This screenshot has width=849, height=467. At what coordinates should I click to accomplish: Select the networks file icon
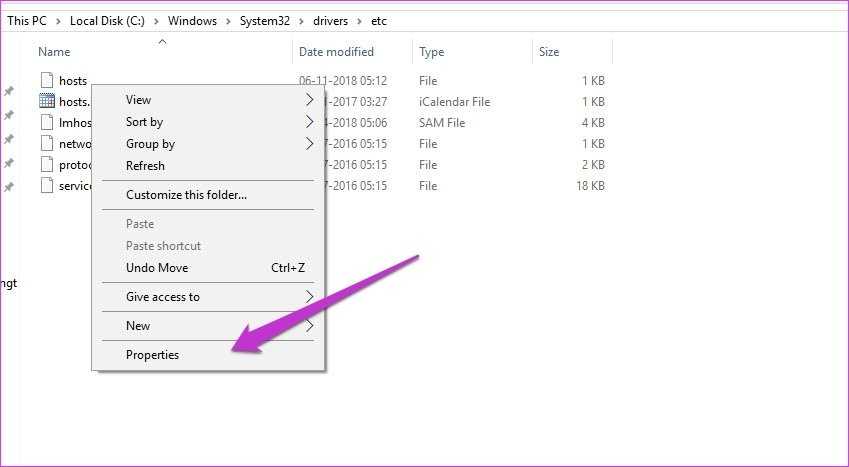47,143
